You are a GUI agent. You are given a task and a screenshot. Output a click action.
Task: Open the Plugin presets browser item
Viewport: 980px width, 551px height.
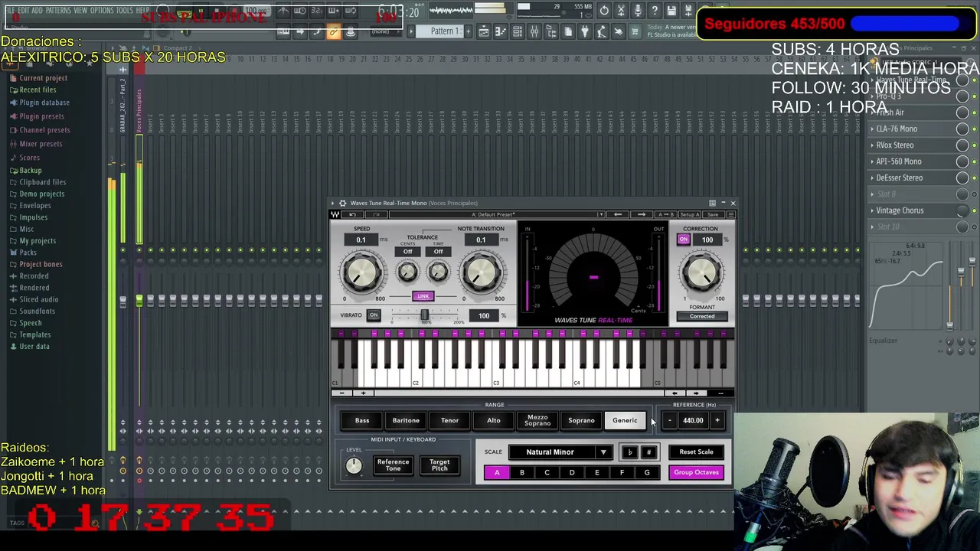36,116
